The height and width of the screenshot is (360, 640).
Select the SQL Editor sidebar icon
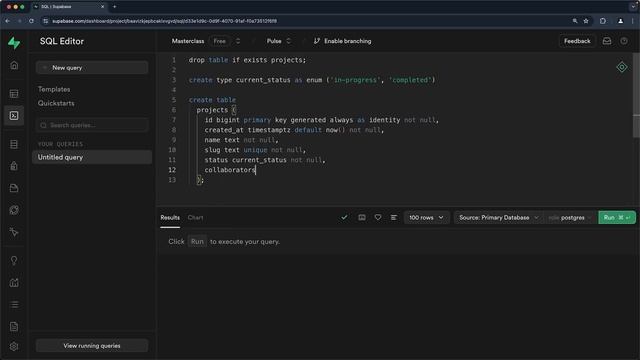pyautogui.click(x=14, y=116)
